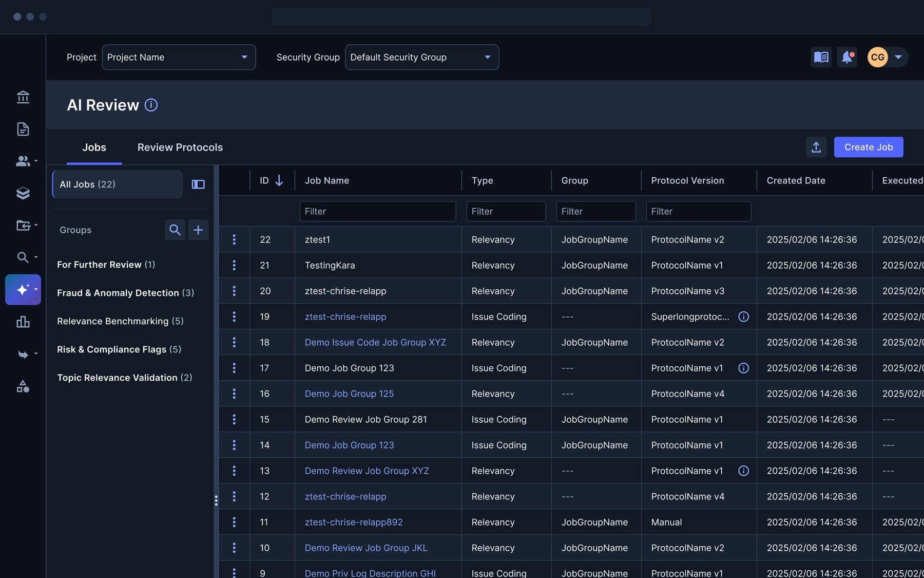Open Demo Issue Code Job Group XYZ link
The width and height of the screenshot is (924, 578).
(x=375, y=342)
